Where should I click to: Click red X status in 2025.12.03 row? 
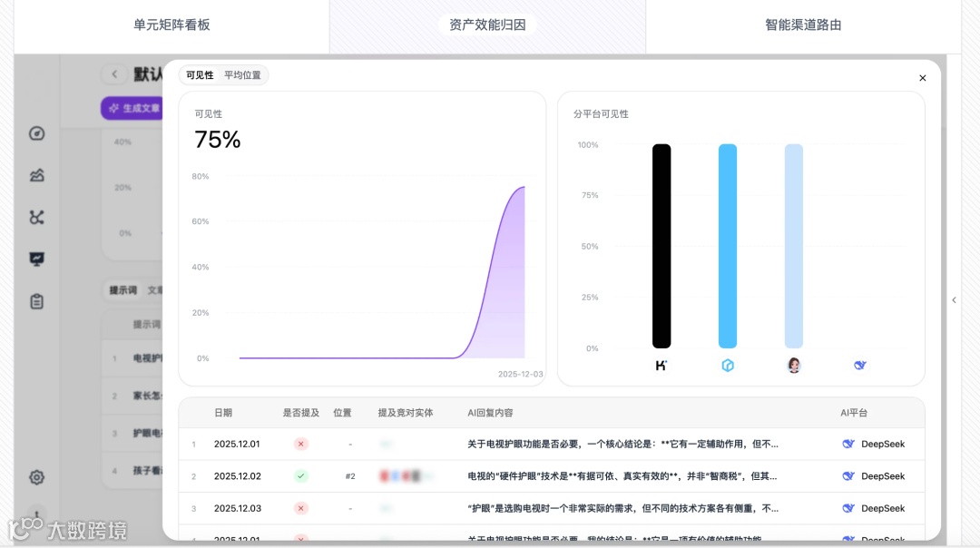tap(300, 509)
